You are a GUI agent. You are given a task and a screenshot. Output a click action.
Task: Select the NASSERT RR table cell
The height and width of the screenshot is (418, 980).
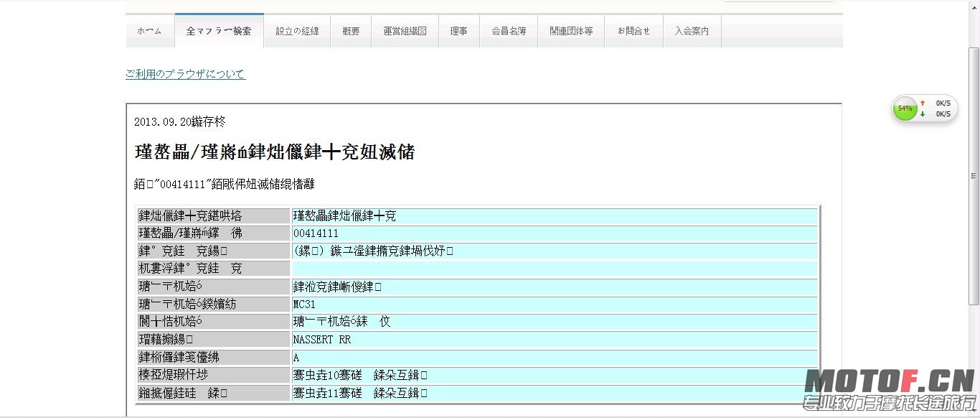(x=555, y=340)
